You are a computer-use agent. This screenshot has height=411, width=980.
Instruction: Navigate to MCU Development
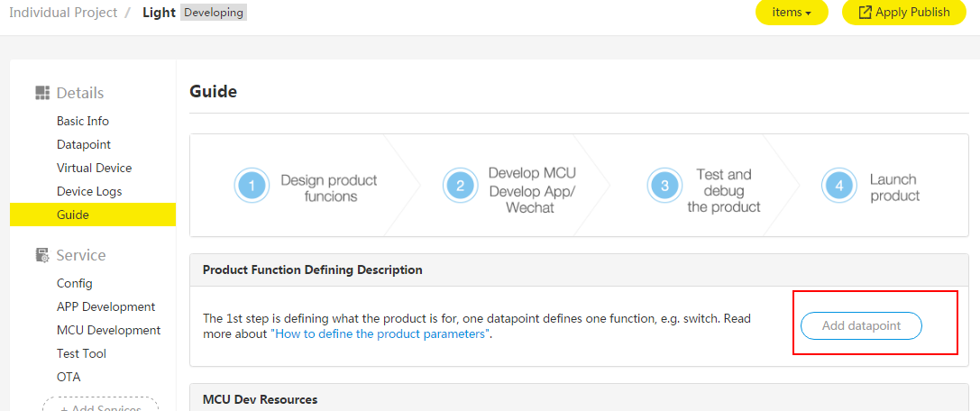[108, 330]
